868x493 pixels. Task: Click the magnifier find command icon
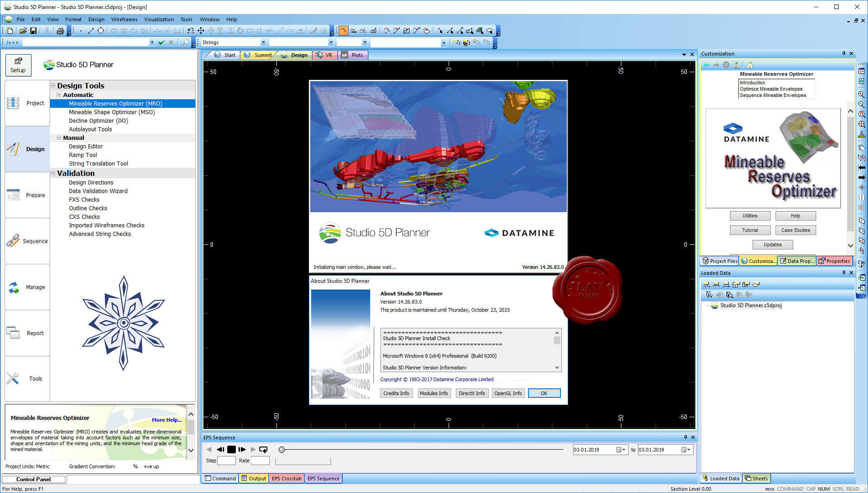pyautogui.click(x=185, y=42)
